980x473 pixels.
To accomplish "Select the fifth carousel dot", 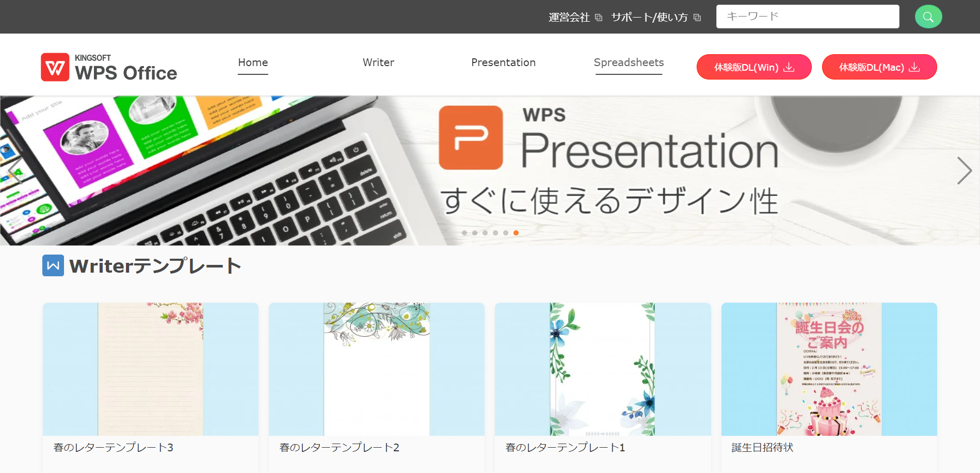I will (x=506, y=233).
